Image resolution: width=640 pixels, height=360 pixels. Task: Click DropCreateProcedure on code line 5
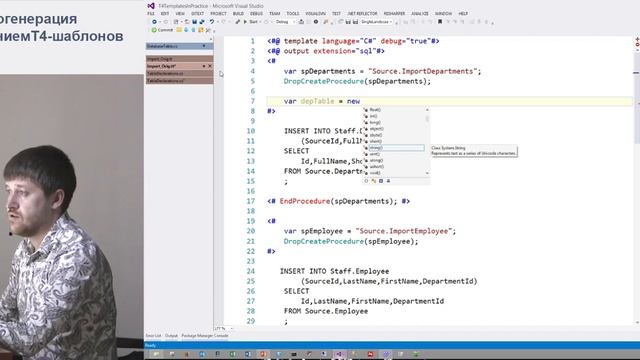(x=323, y=81)
